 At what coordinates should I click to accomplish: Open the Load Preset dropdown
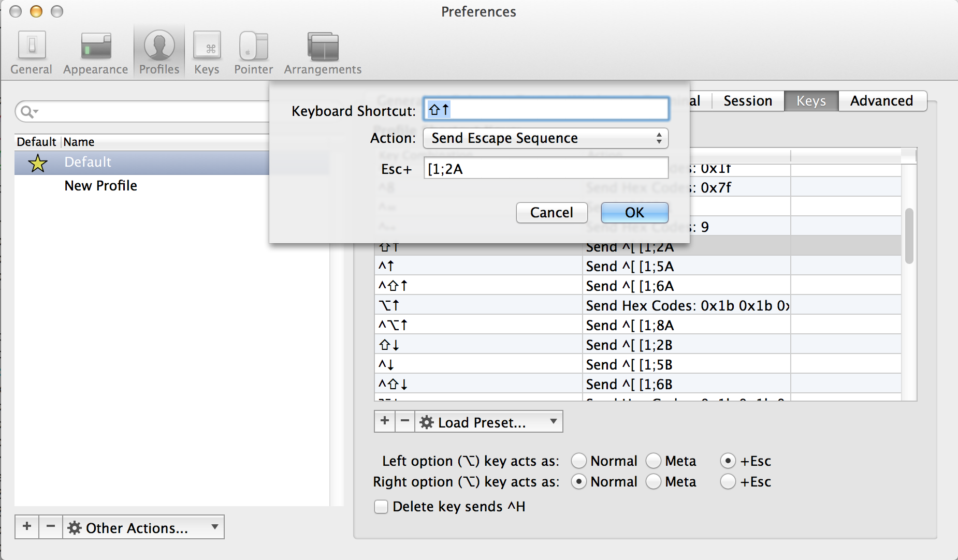point(488,422)
